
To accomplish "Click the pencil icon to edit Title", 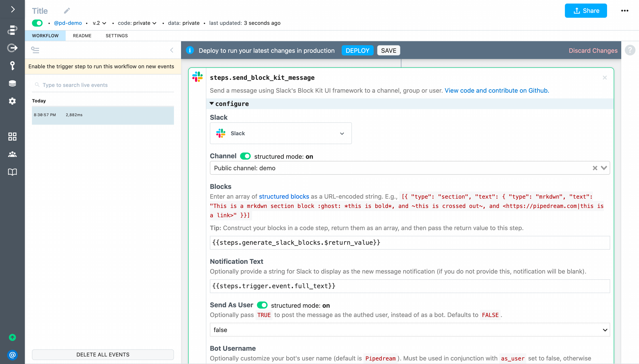I will 67,11.
